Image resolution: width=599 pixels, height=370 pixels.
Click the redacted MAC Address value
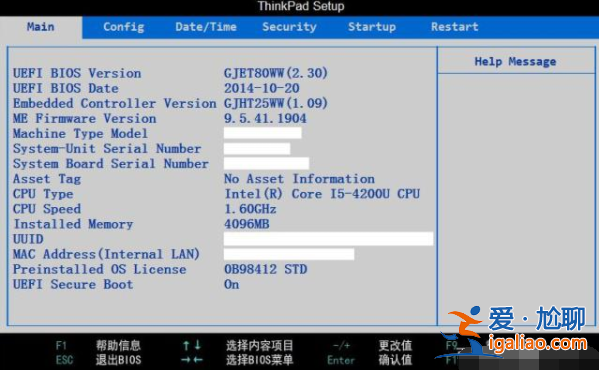tap(289, 254)
